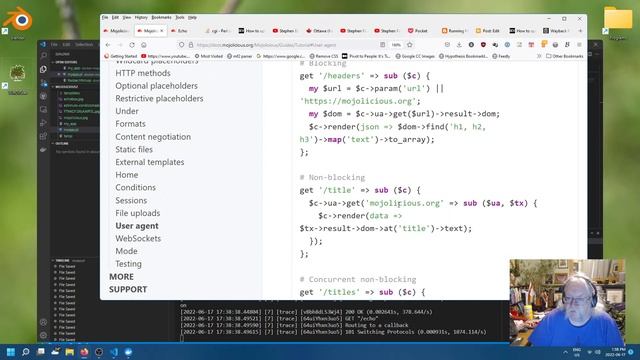Viewport: 640px width, 360px height.
Task: Collapse the Timeline section in VS Code
Action: click(62, 260)
